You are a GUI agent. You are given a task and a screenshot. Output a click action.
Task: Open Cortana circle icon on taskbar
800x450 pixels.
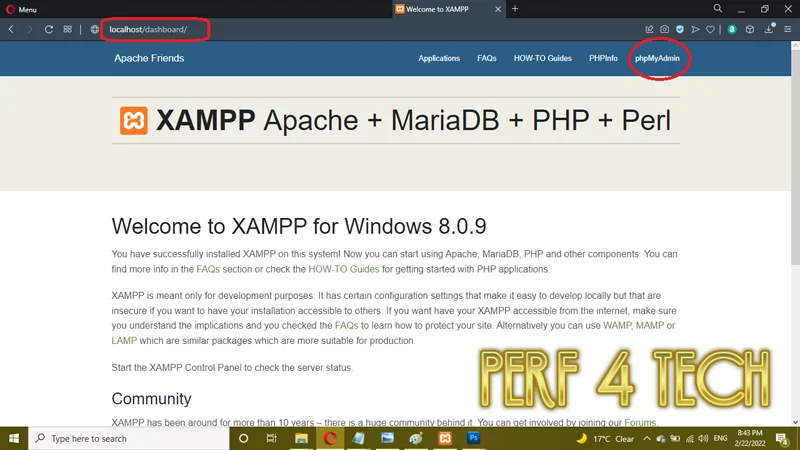click(243, 438)
